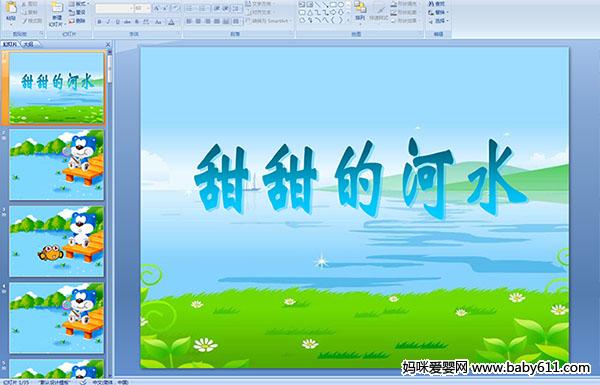Close the slide thumbnails pane
Image resolution: width=600 pixels, height=385 pixels.
pyautogui.click(x=108, y=44)
